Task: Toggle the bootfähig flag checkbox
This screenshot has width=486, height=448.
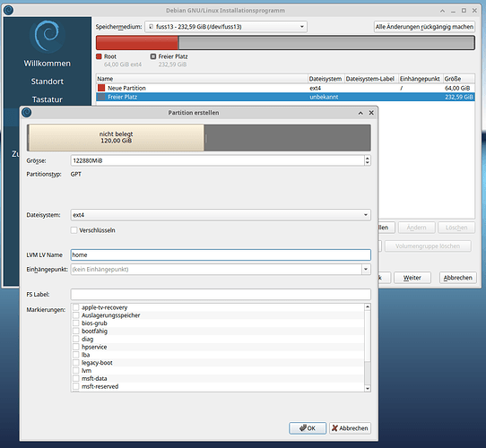Action: coord(76,332)
